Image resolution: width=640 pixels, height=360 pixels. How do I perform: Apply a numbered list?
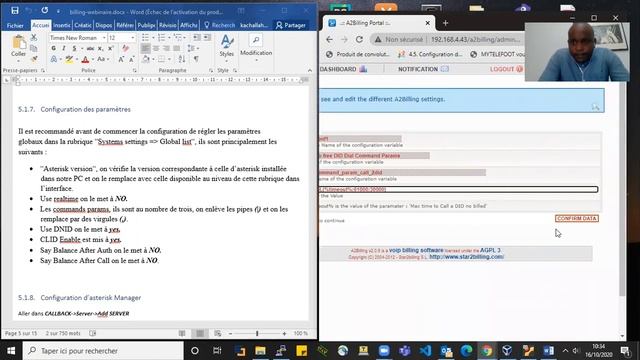[161, 38]
